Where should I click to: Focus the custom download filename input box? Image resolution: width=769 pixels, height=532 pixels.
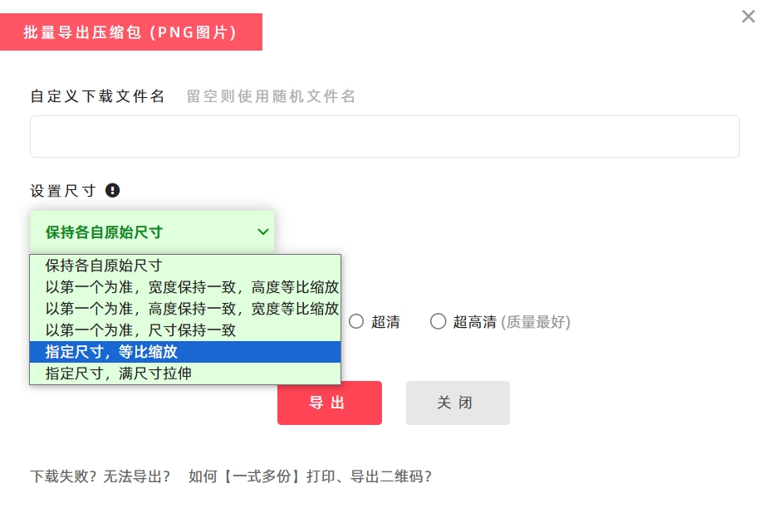coord(384,137)
